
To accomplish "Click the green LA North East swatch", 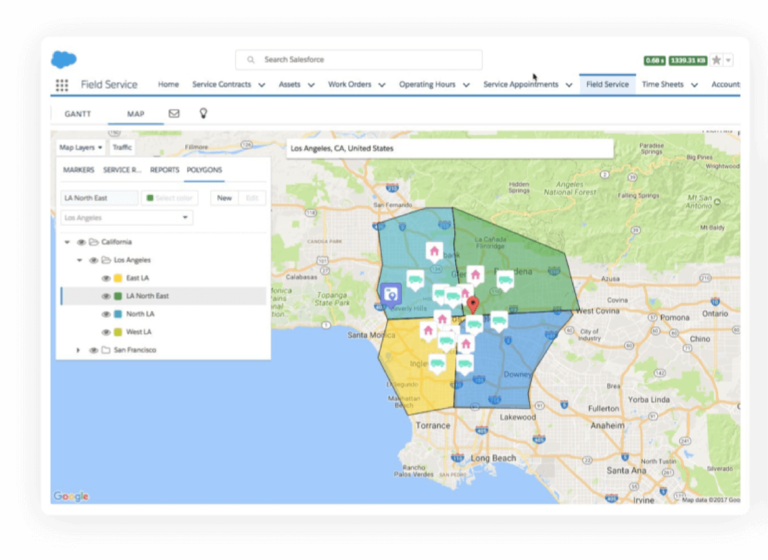I will 118,296.
